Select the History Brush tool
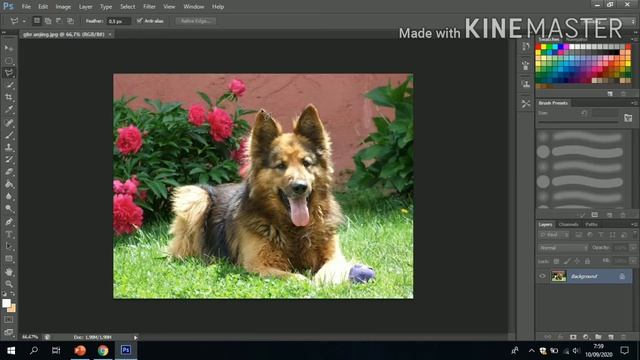The height and width of the screenshot is (360, 640). pos(9,159)
